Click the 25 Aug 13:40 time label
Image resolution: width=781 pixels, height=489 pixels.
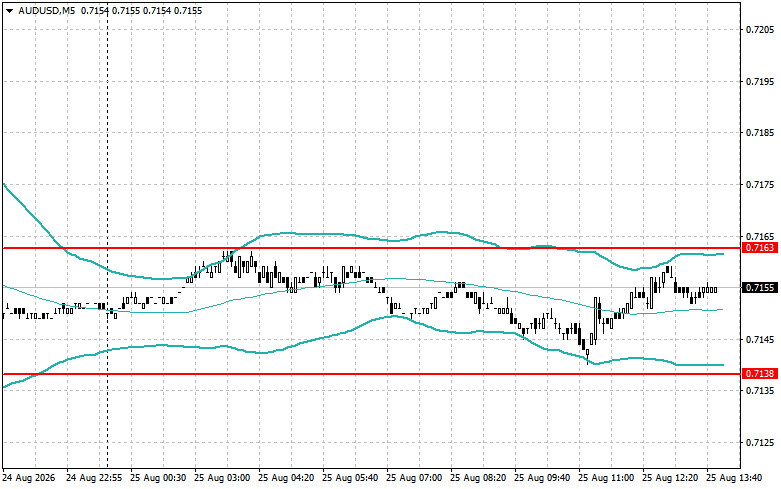pyautogui.click(x=734, y=478)
